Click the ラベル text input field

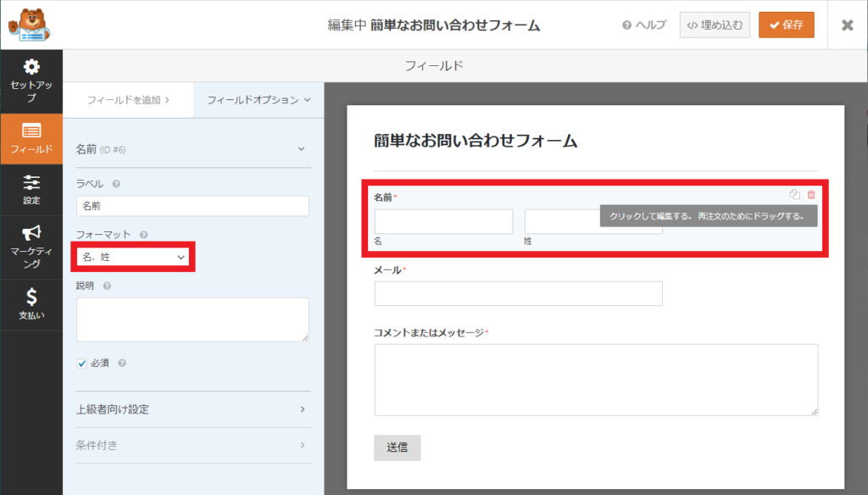tap(192, 205)
